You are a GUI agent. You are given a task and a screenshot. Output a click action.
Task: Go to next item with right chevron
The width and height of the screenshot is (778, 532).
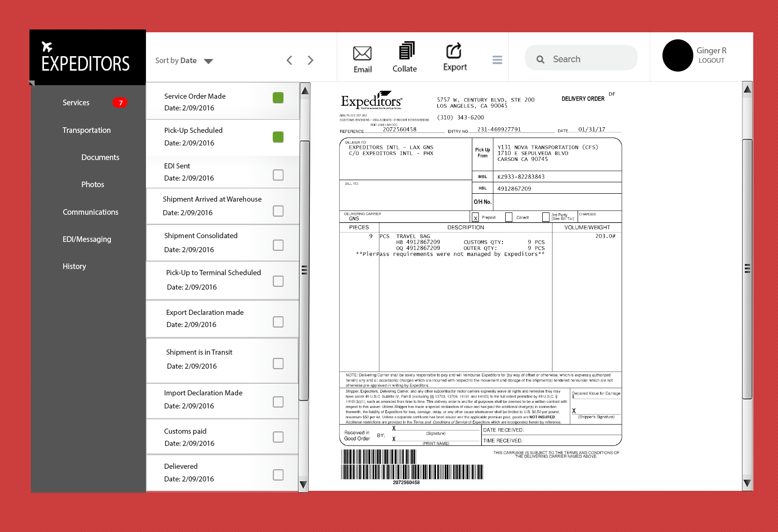pyautogui.click(x=311, y=60)
